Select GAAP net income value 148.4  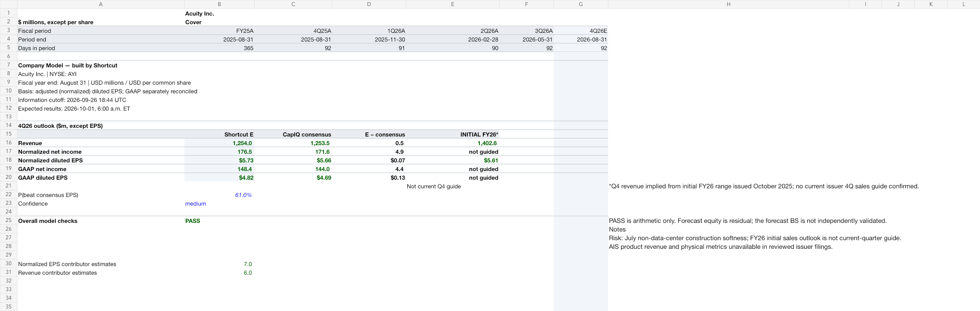coord(219,169)
